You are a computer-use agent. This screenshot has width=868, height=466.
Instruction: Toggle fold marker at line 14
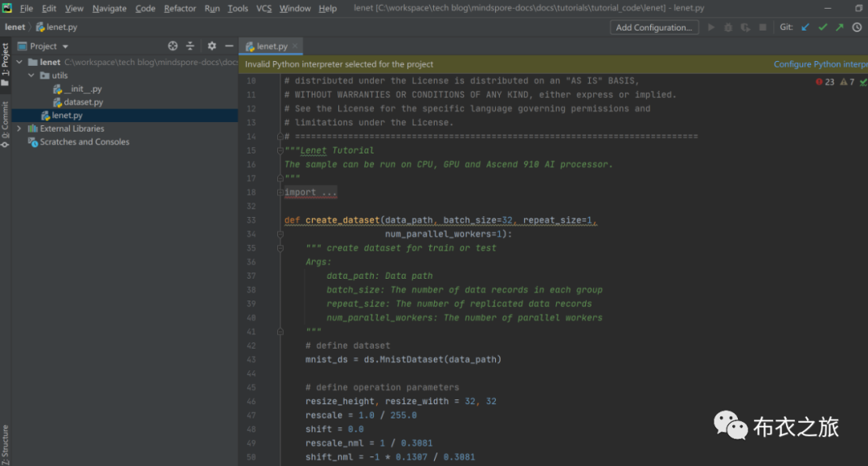point(280,136)
